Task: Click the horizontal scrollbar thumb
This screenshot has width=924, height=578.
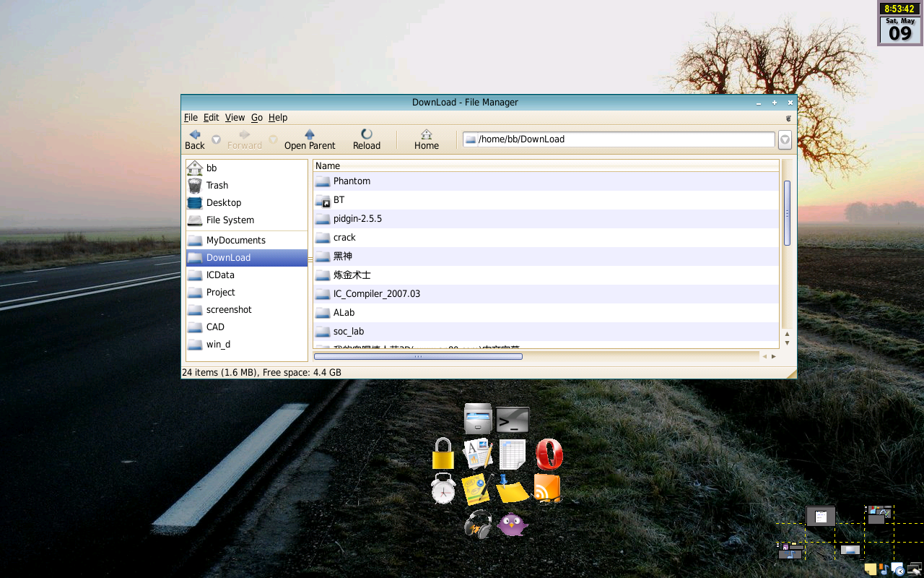Action: pos(418,356)
